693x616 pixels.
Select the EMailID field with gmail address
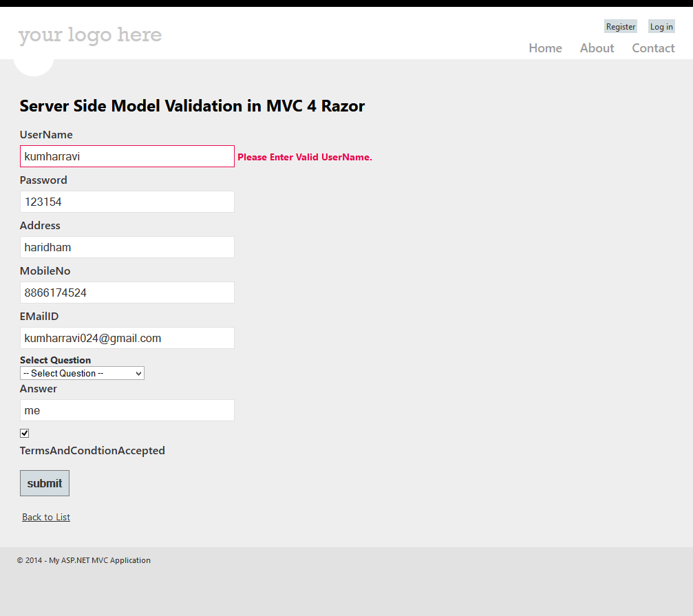click(x=127, y=338)
